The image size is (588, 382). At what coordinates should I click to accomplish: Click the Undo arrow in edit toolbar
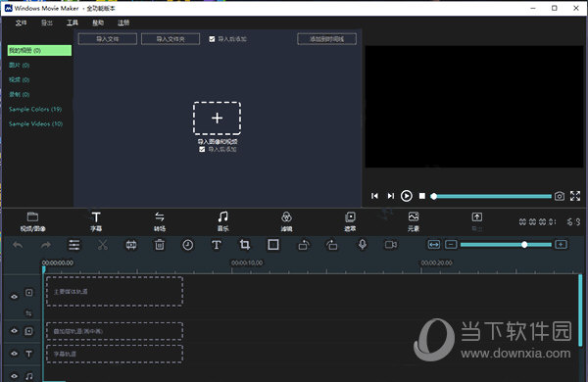pos(18,245)
